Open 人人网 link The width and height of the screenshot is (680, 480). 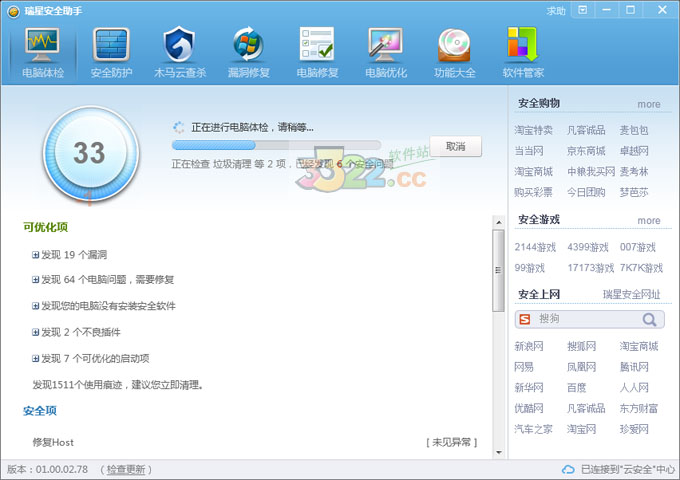pyautogui.click(x=634, y=388)
